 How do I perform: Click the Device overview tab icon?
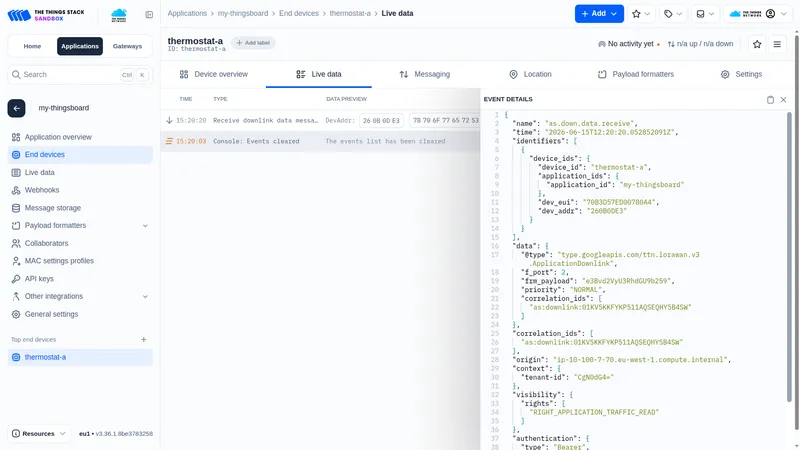[x=184, y=74]
